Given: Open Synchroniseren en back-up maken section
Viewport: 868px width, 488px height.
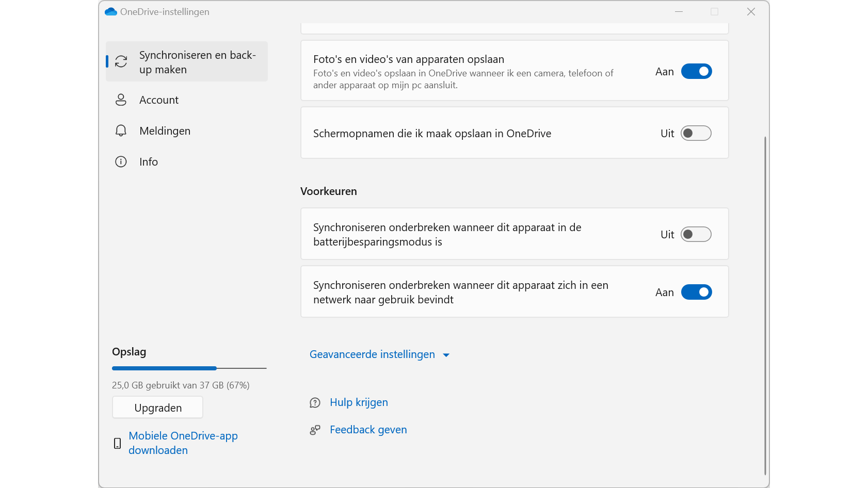Looking at the screenshot, I should (187, 61).
